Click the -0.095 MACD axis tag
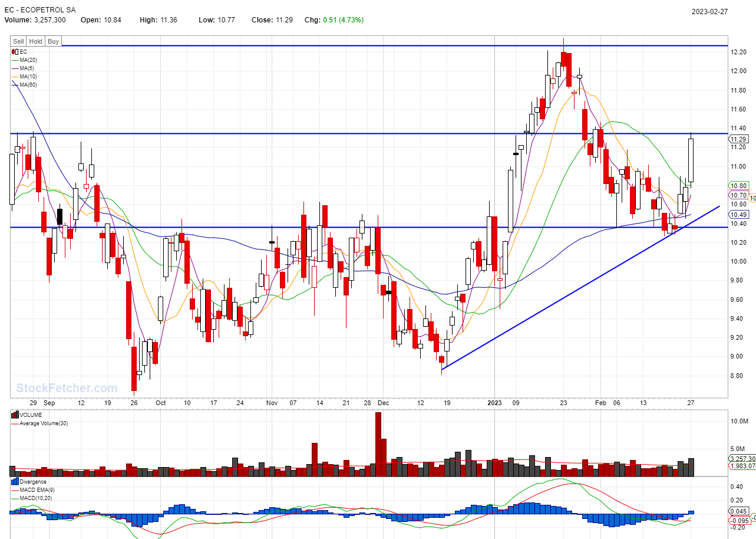The image size is (756, 539). [x=740, y=521]
